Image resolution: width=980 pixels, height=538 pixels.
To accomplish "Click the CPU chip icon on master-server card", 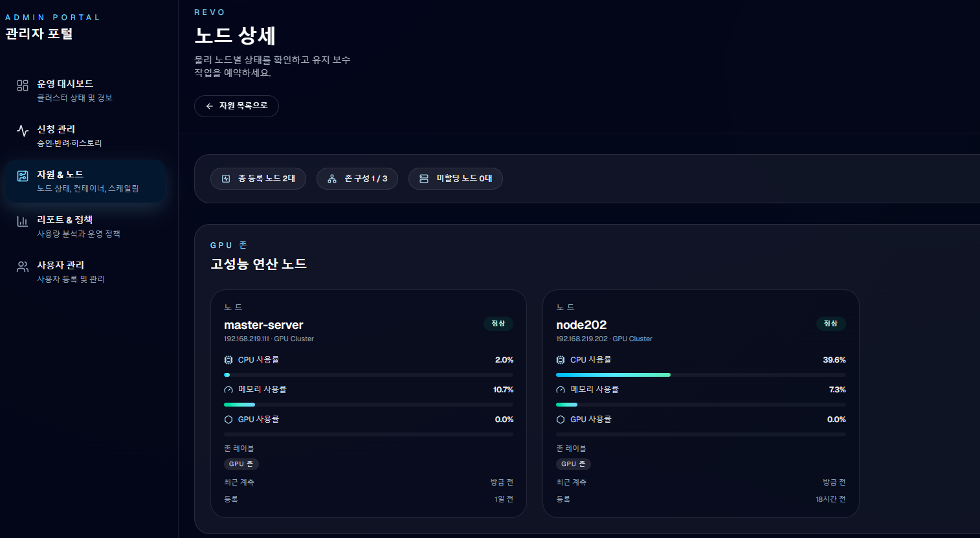I will [228, 359].
